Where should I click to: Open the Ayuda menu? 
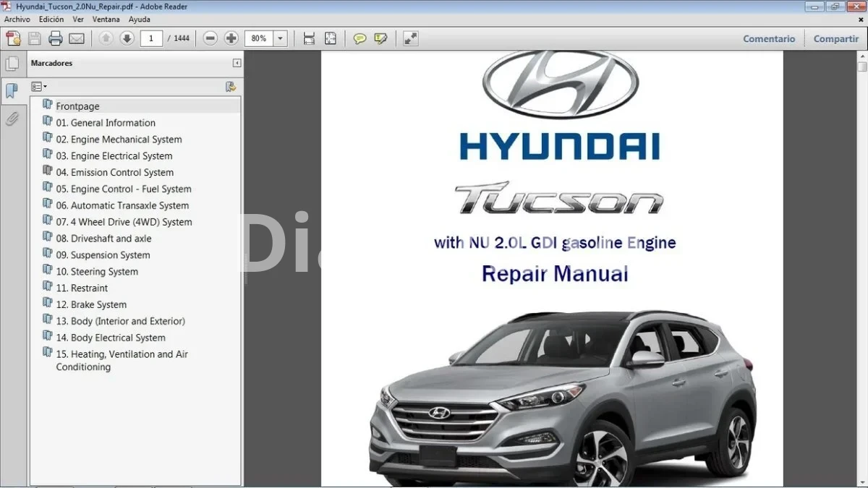click(x=140, y=20)
